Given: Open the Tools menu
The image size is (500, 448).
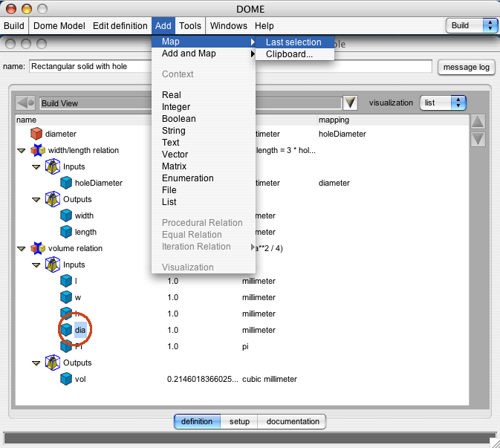Looking at the screenshot, I should [190, 25].
